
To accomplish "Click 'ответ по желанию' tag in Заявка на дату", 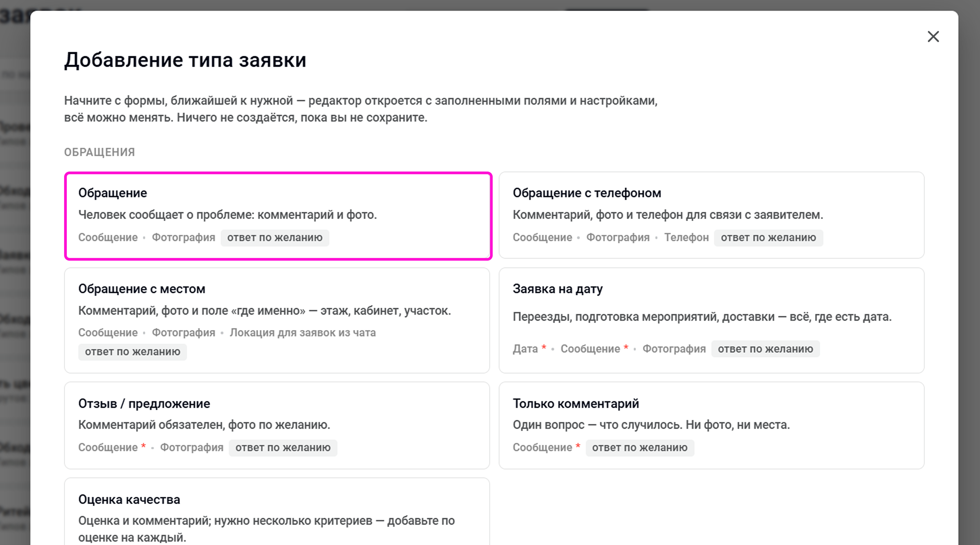I will pos(765,349).
